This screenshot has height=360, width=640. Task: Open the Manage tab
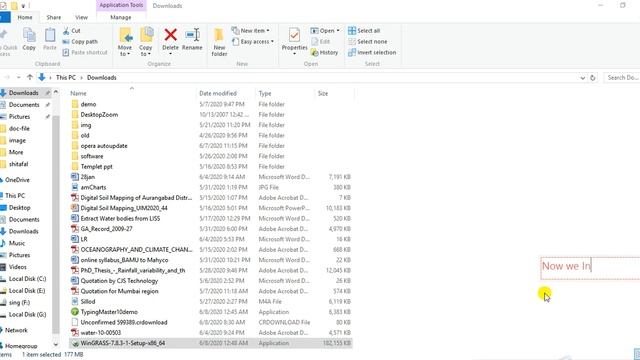click(x=121, y=17)
